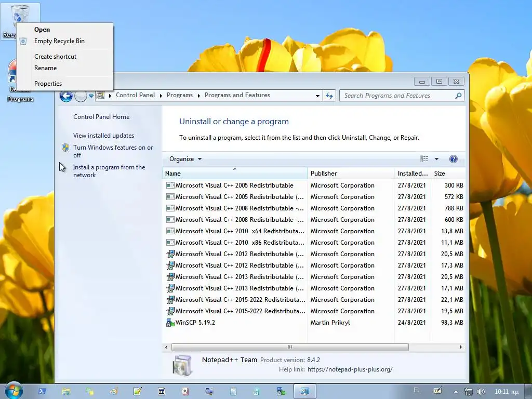Click the Martin Prikryl publisher cell
Image resolution: width=532 pixels, height=399 pixels.
point(330,323)
